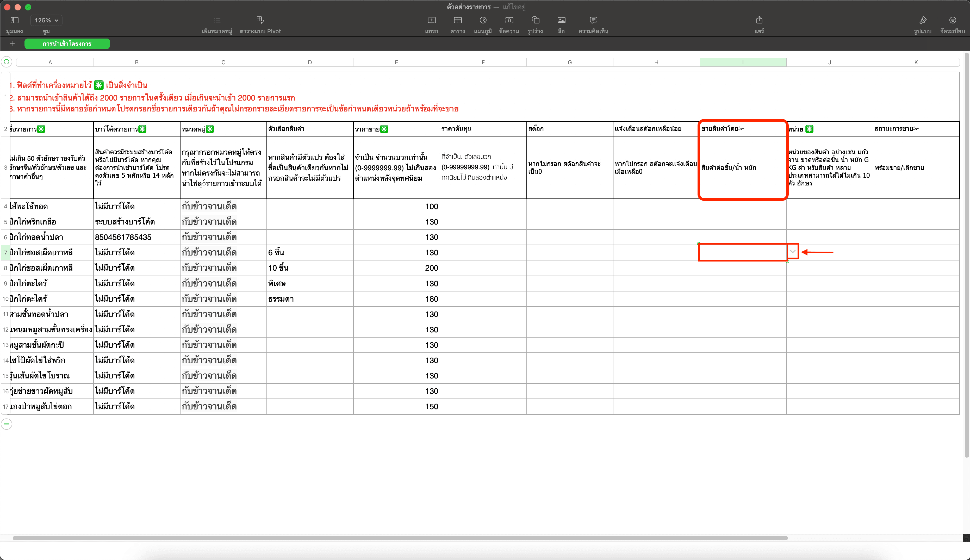
Task: Toggle the Format (รูปแบบ) paintbrush panel
Action: click(x=923, y=20)
